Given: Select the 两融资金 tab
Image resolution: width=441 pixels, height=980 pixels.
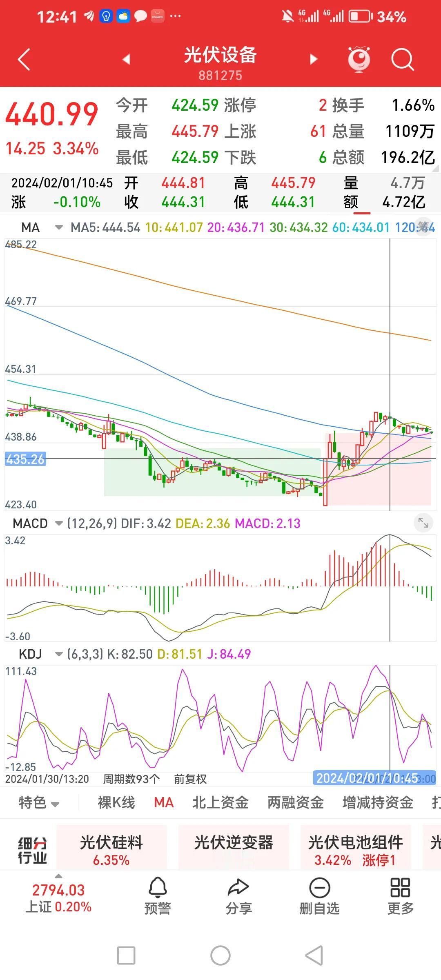Looking at the screenshot, I should tap(296, 803).
